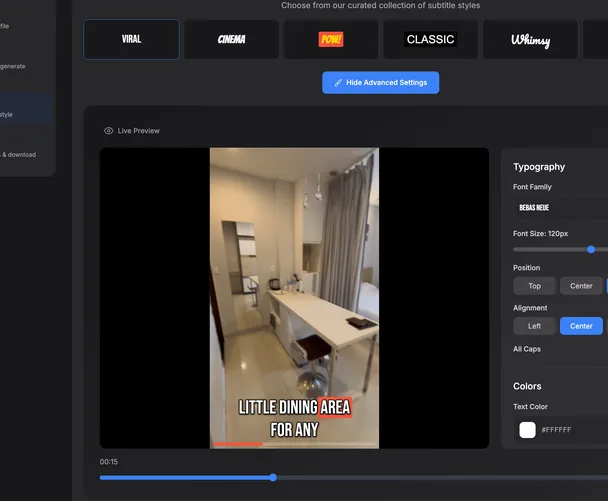Select the Whimsy subtitle style

[530, 39]
